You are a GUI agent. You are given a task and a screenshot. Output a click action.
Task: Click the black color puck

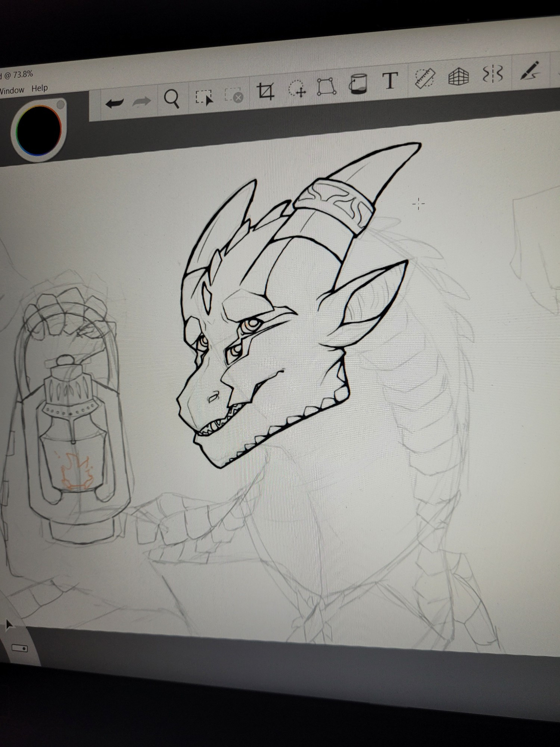pos(39,131)
